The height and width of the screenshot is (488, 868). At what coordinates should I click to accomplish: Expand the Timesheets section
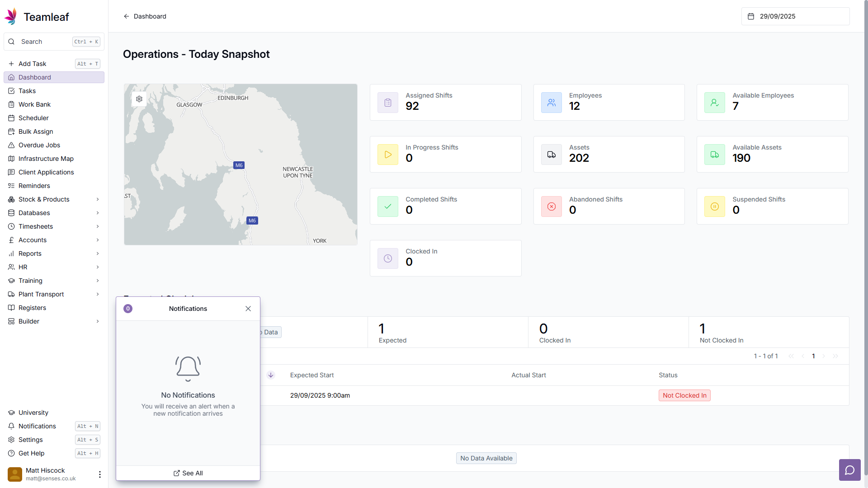[98, 226]
